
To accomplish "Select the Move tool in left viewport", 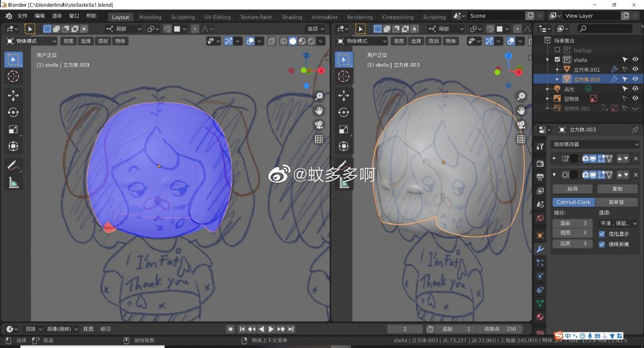I will (13, 95).
